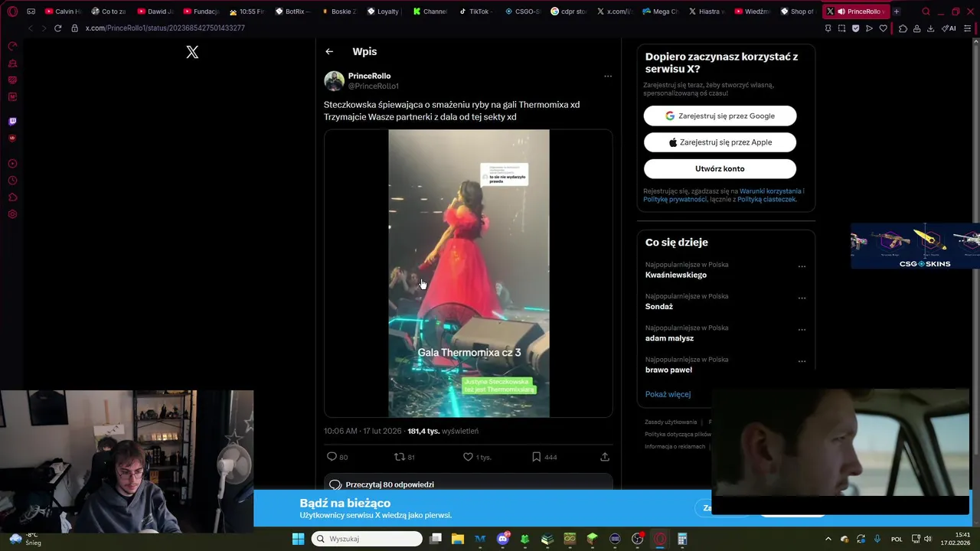Switch to the 'Mega Ch' tab
The width and height of the screenshot is (980, 551).
(x=660, y=11)
